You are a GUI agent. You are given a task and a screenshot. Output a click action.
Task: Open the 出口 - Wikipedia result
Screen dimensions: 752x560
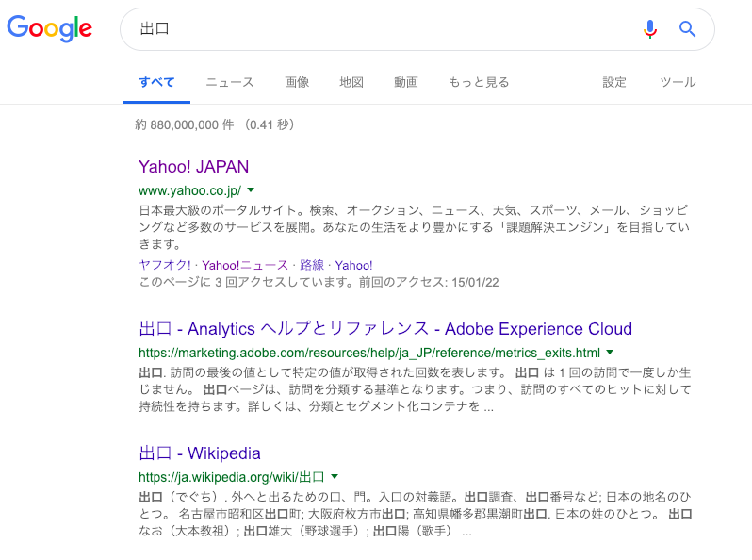(200, 453)
